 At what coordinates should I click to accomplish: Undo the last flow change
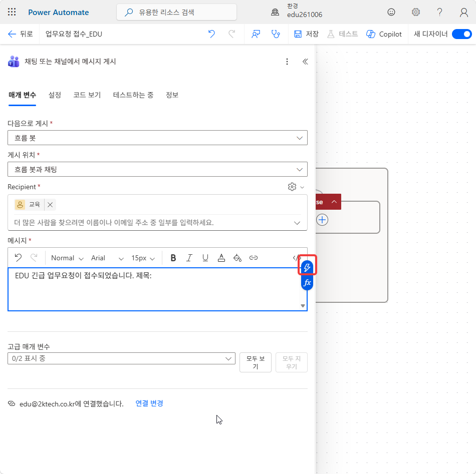tap(211, 34)
